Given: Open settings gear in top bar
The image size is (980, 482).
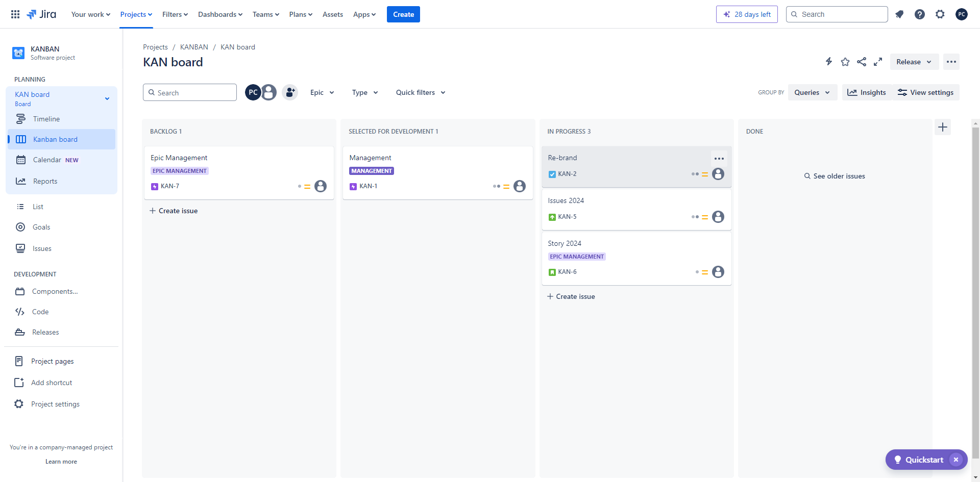Looking at the screenshot, I should 940,14.
